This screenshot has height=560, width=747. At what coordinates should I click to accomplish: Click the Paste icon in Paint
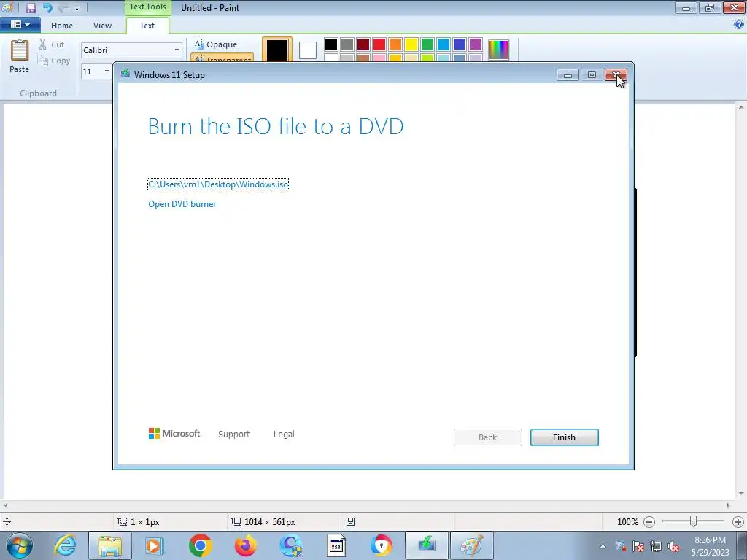(20, 50)
